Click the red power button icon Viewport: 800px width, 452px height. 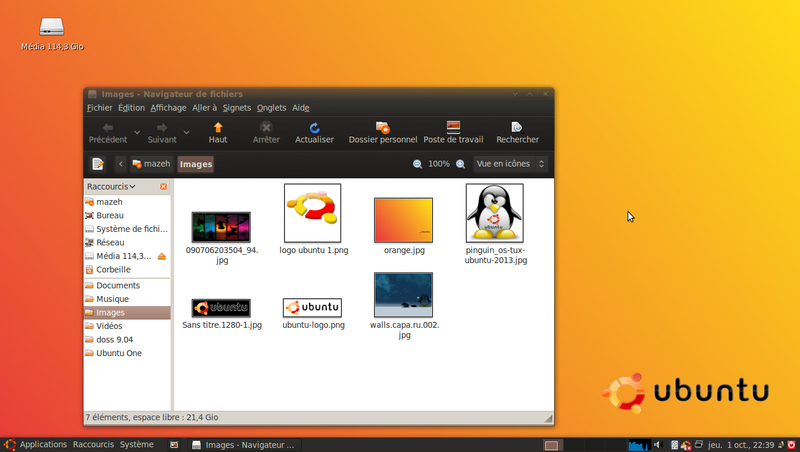click(791, 445)
